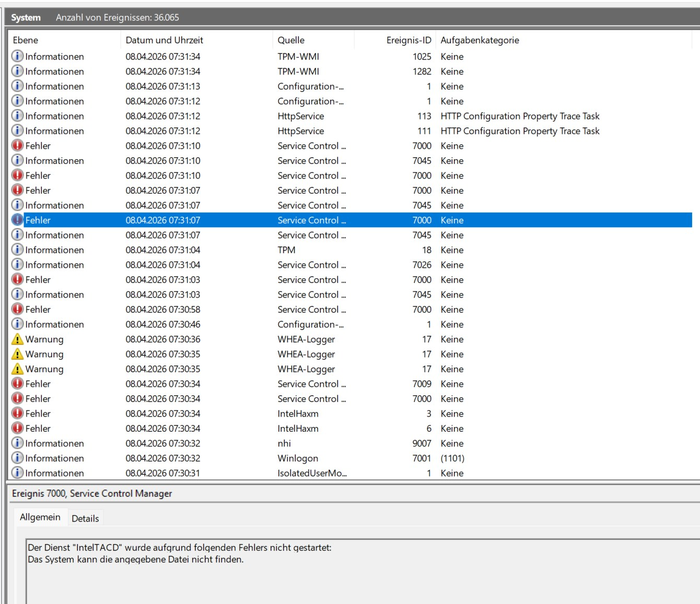700x604 pixels.
Task: Click 'IntelHaxm' source of event 3
Action: tap(298, 413)
